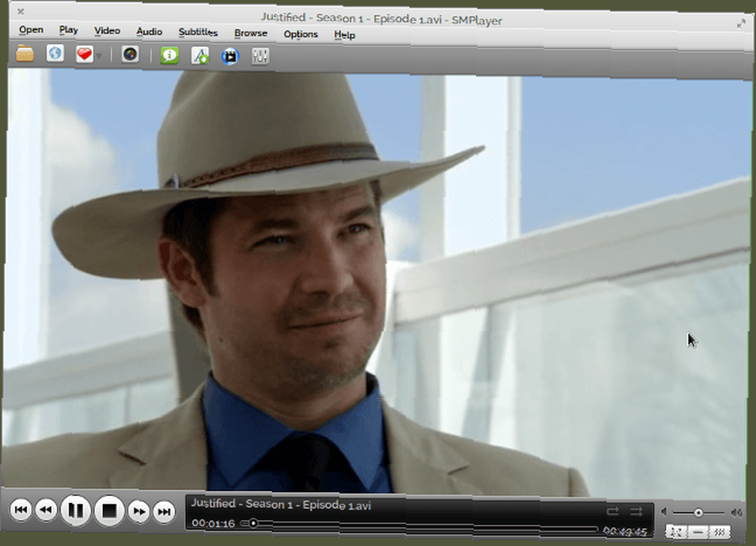Toggle fullscreen with the title bar arrows
The height and width of the screenshot is (546, 756).
741,23
